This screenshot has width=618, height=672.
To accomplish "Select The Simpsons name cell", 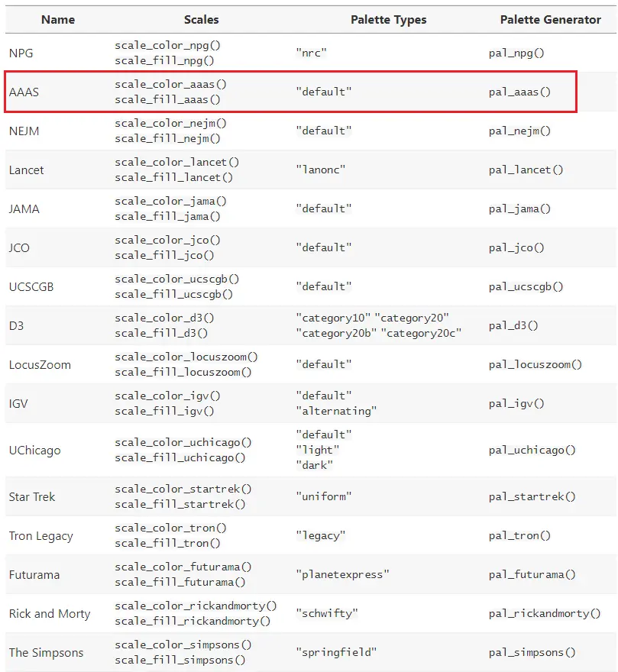I will pos(47,653).
